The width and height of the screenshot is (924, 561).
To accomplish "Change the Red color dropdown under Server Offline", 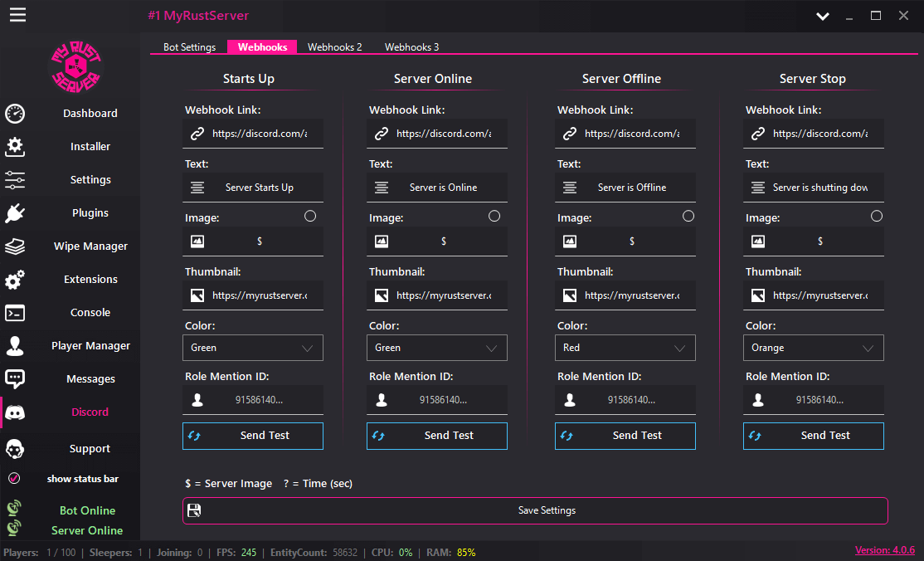I will pos(625,347).
